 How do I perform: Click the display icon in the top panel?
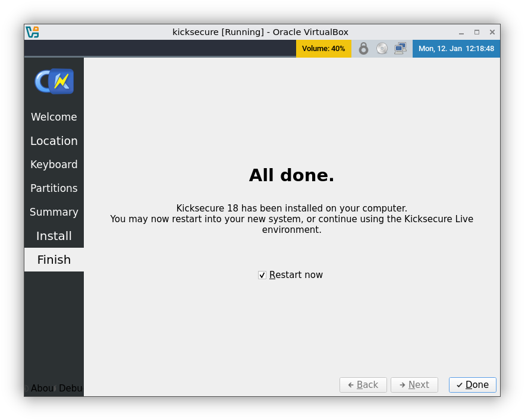click(401, 48)
